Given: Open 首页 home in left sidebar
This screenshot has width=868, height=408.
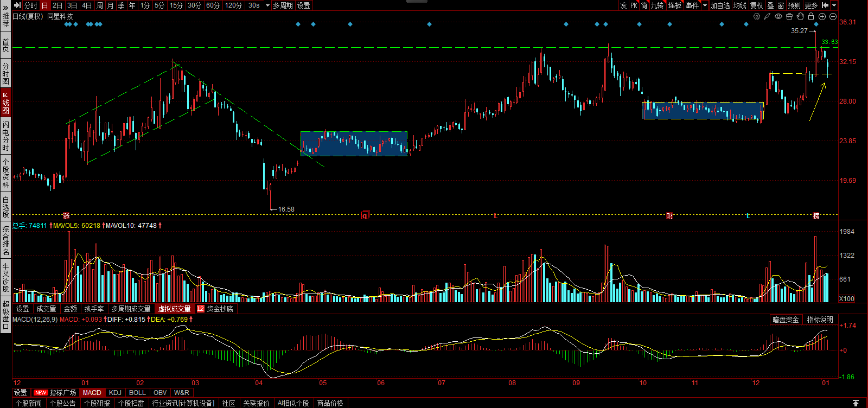Looking at the screenshot, I should (x=5, y=45).
